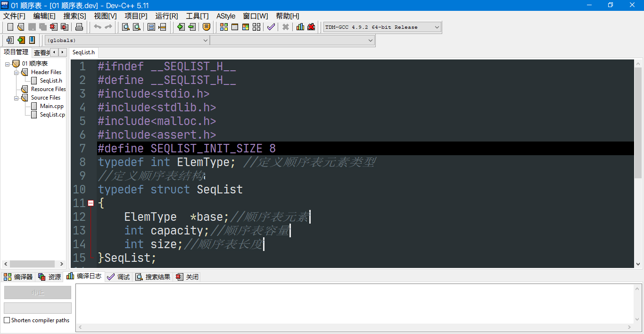644x334 pixels.
Task: Open the TDM-GCC compiler set dropdown
Action: tap(437, 27)
